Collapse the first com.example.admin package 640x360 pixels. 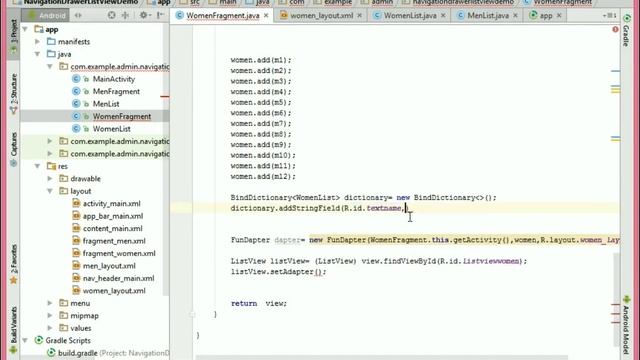[x=50, y=67]
